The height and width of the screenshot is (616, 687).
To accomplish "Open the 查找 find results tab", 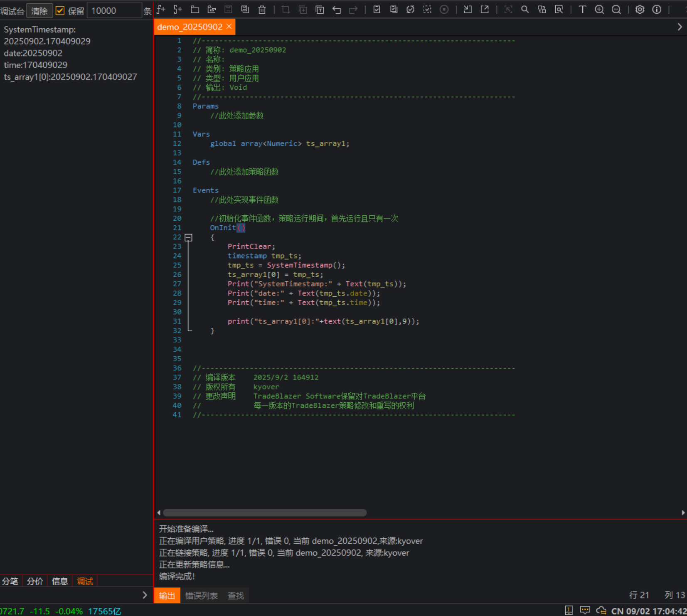I will coord(236,596).
